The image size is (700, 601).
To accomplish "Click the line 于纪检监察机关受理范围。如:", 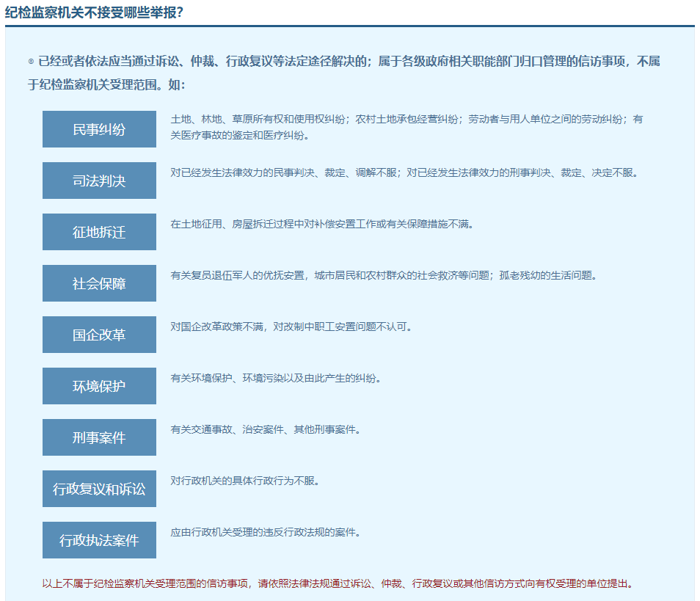I will [106, 85].
